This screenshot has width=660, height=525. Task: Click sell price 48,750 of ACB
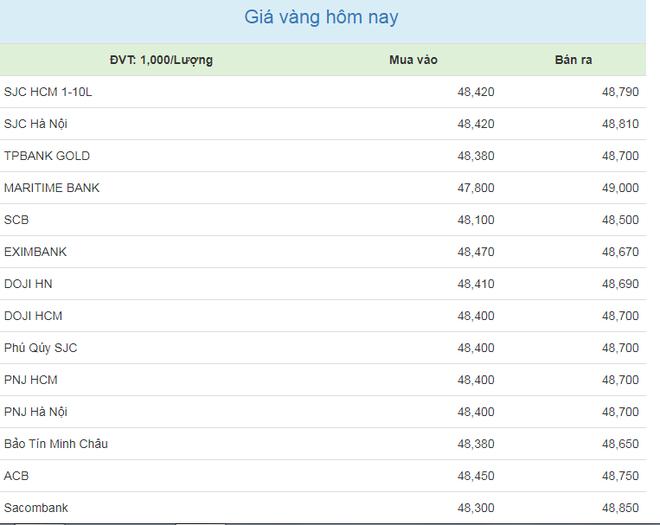620,476
